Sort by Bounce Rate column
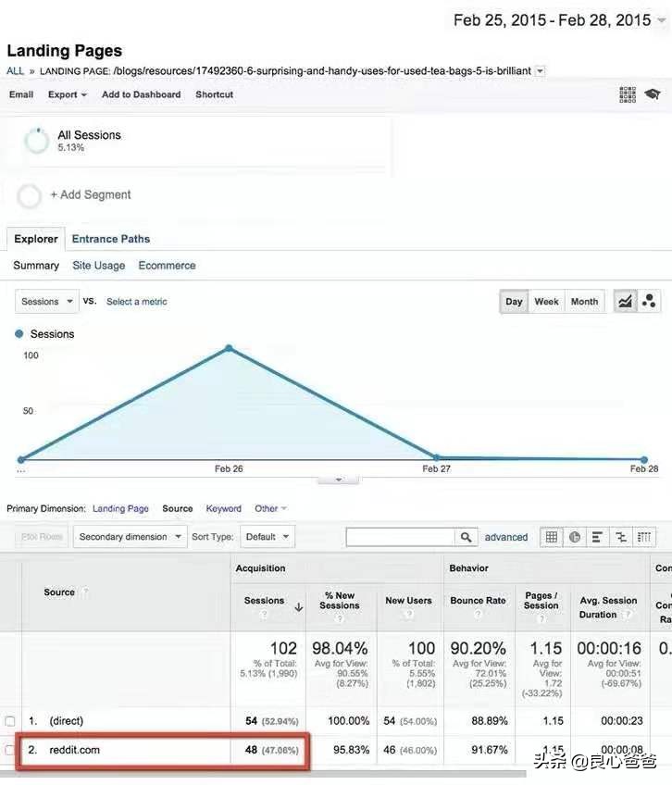Screen dimensions: 672x785 click(478, 600)
